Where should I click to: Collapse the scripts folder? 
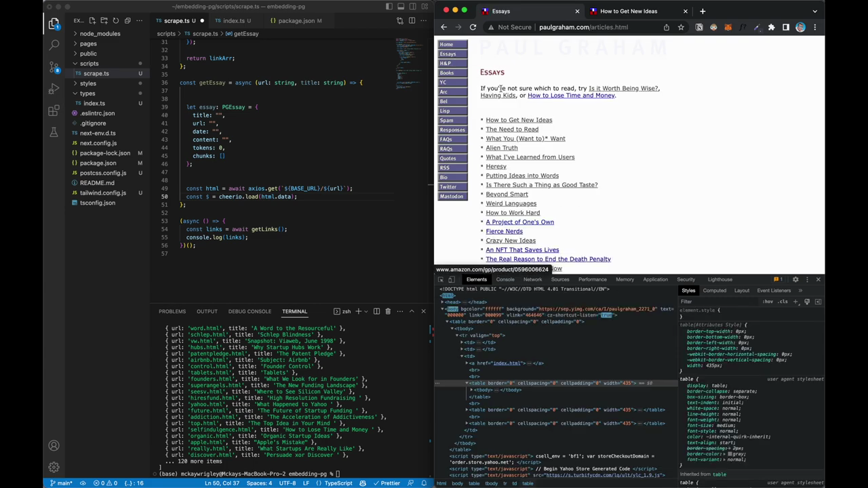89,64
